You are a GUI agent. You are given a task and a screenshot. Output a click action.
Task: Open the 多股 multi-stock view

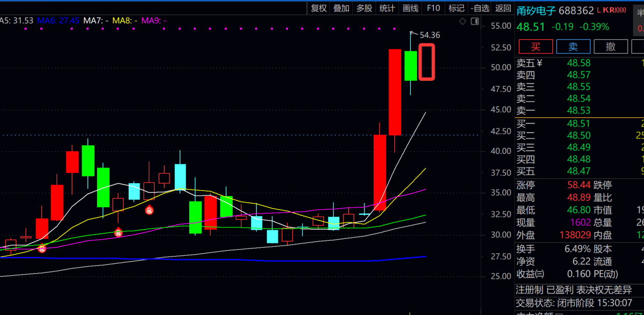(x=364, y=8)
